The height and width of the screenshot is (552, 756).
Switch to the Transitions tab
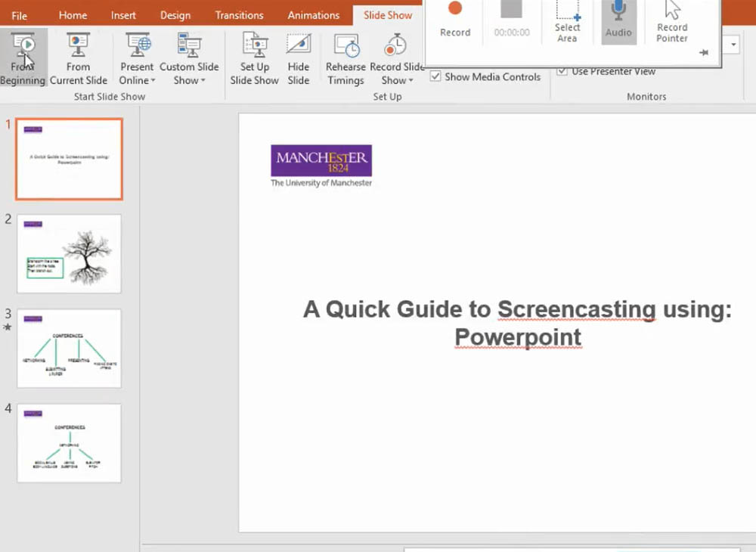point(239,15)
